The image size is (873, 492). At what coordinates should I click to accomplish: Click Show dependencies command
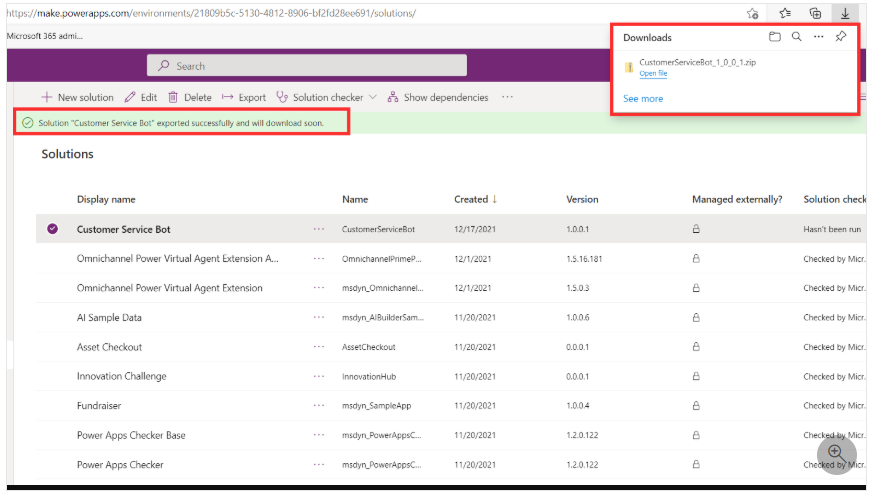(x=438, y=97)
